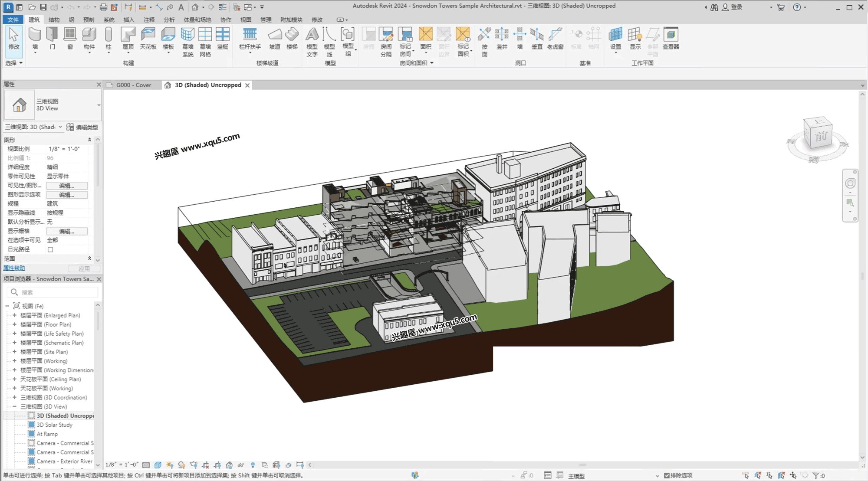Click 编辑 button for 可见性/图形

[67, 186]
